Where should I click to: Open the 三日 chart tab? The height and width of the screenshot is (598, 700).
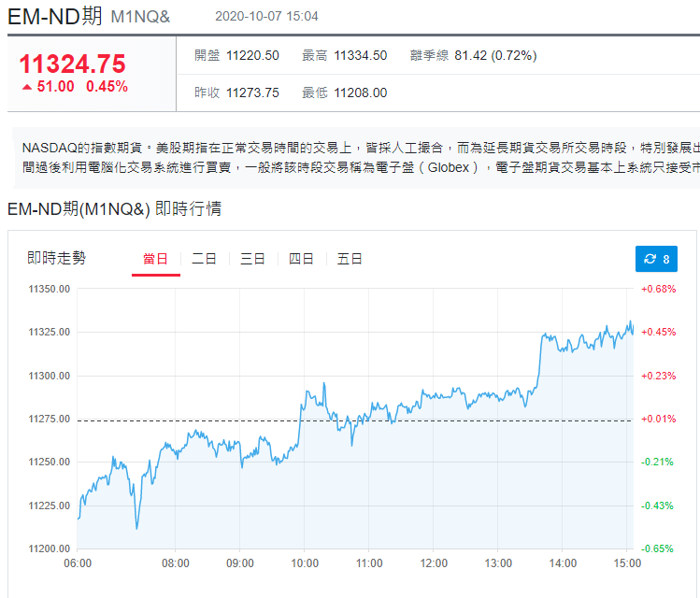(x=252, y=259)
